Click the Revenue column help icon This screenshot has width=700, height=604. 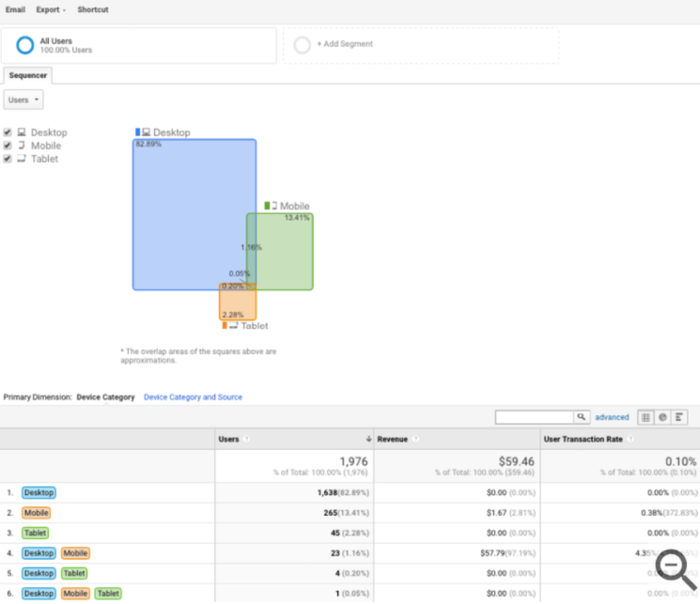[415, 440]
